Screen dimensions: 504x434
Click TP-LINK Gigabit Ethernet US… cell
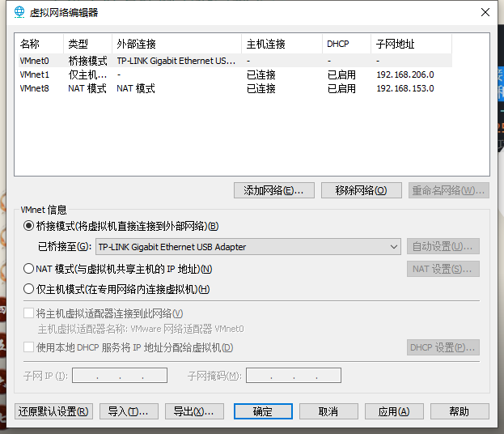click(176, 61)
